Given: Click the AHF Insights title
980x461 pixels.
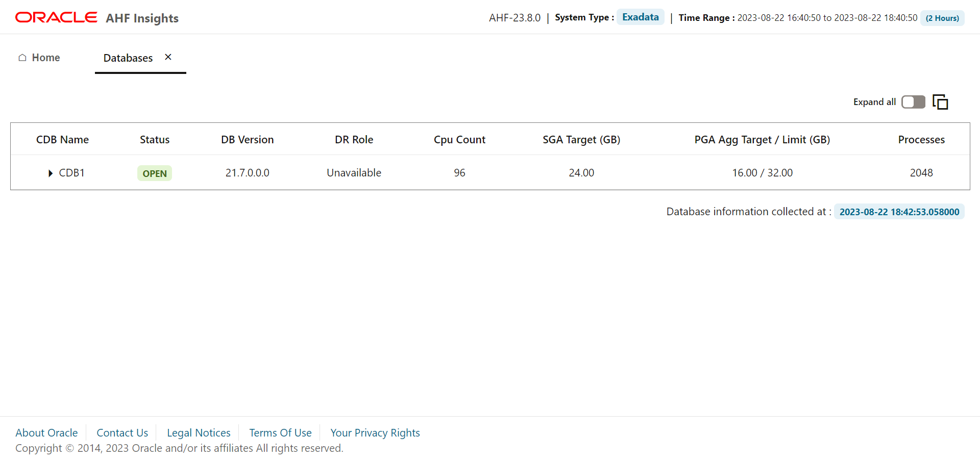Looking at the screenshot, I should (x=142, y=18).
